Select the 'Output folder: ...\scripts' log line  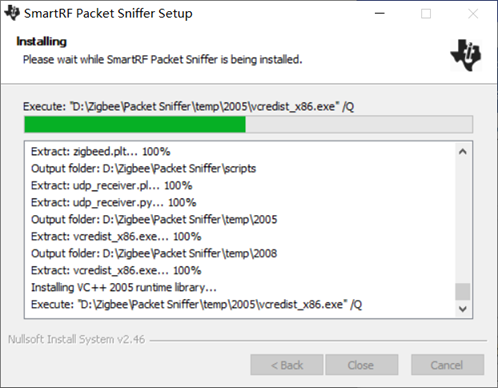coord(143,168)
